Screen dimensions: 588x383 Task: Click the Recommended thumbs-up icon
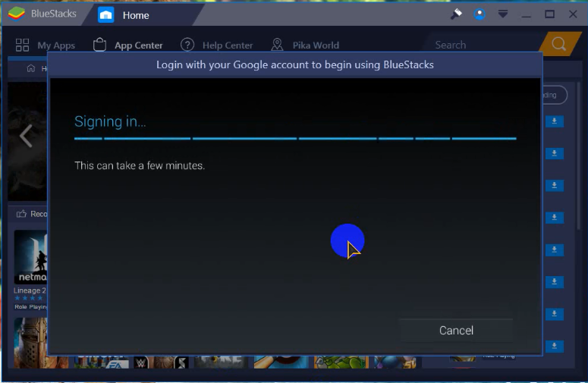(21, 214)
